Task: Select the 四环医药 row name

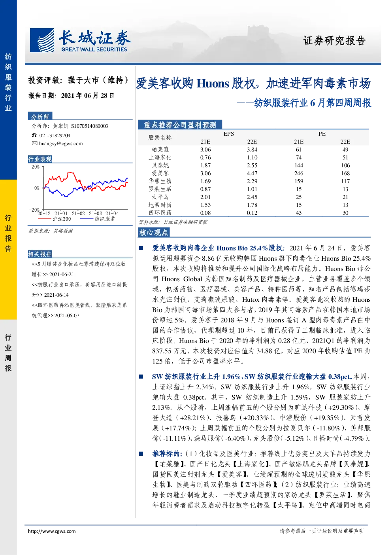Action: [x=160, y=213]
